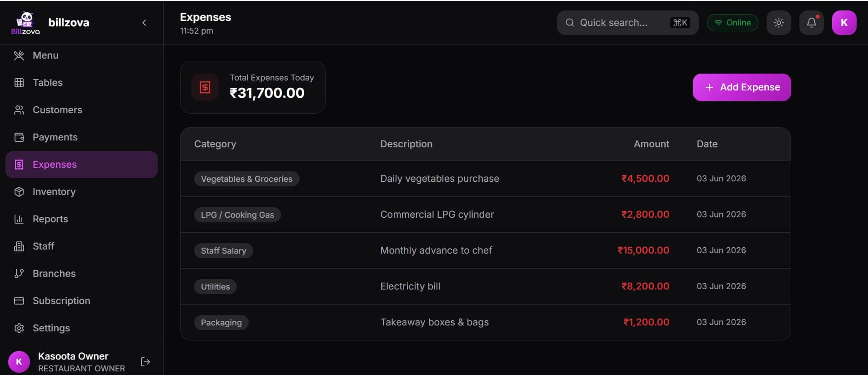This screenshot has height=375, width=868.
Task: Click the Tables grid icon
Action: 19,83
